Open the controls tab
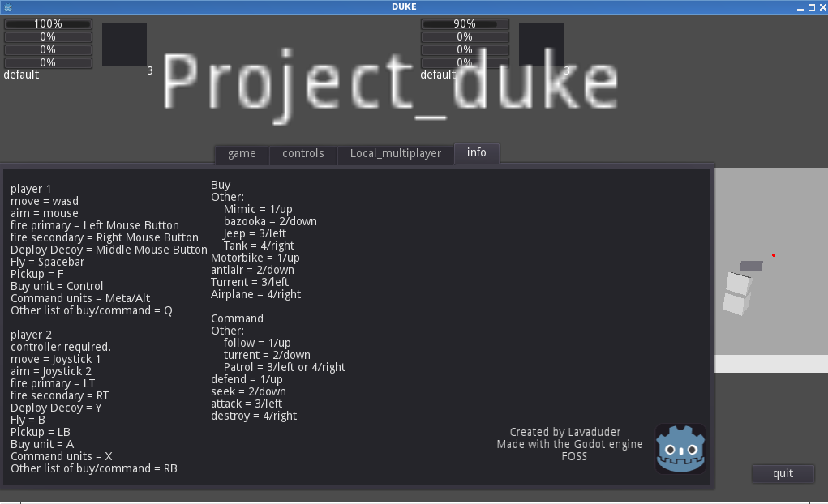The image size is (828, 504). [303, 153]
